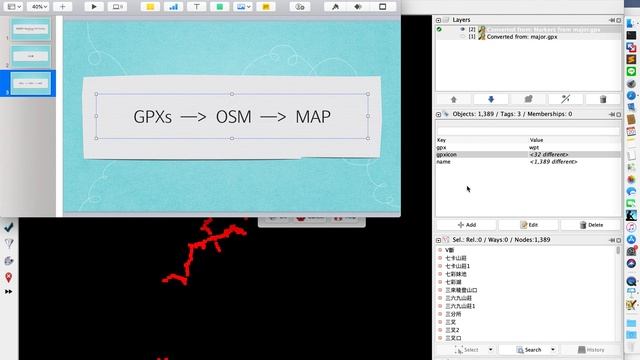The image size is (640, 360).
Task: Collapse the Selection list panel
Action: pos(438,240)
